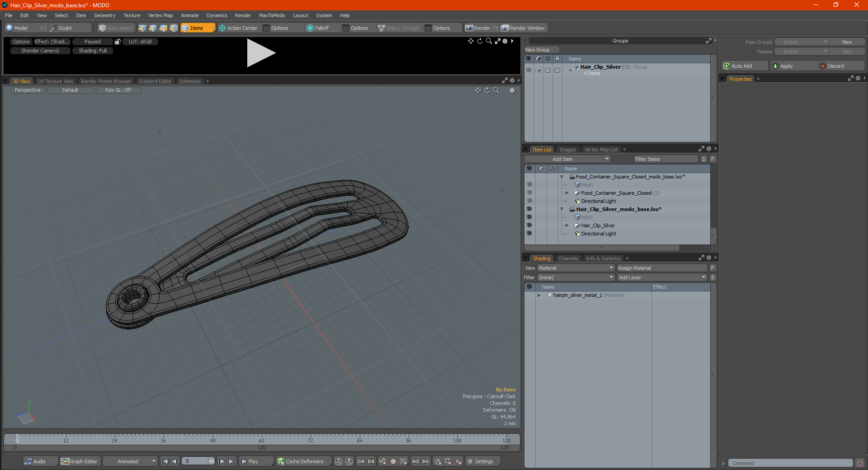Click the Render F9 button
The width and height of the screenshot is (868, 470).
481,28
